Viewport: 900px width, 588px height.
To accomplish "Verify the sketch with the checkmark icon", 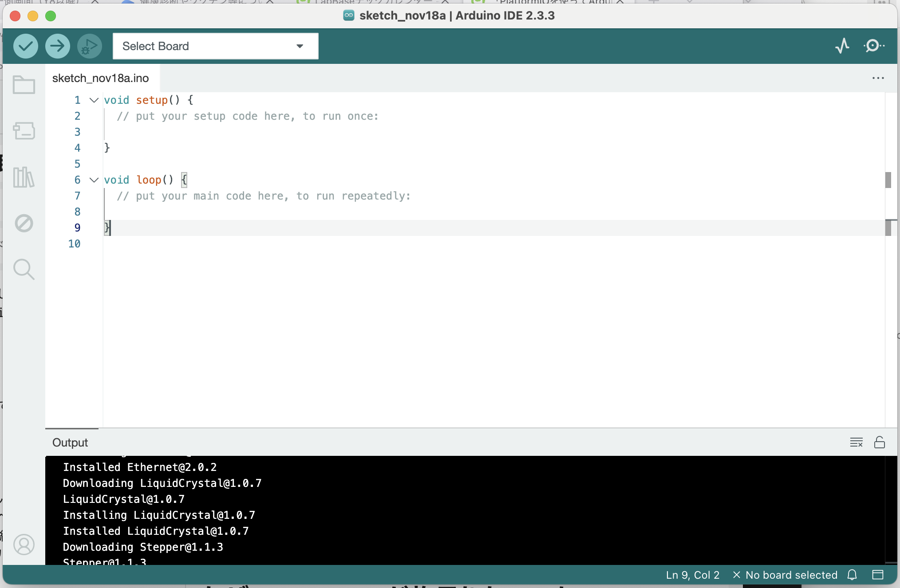I will coord(25,46).
